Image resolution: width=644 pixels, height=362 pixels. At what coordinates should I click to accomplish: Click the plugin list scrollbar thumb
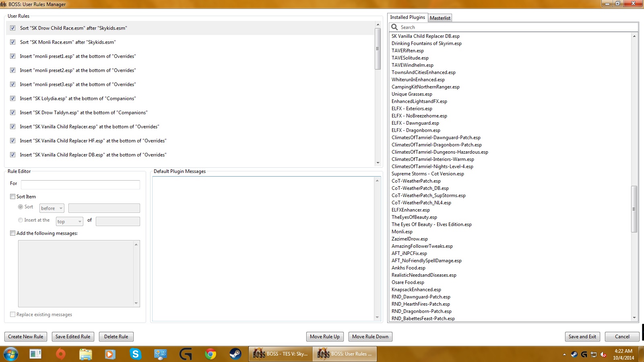634,209
